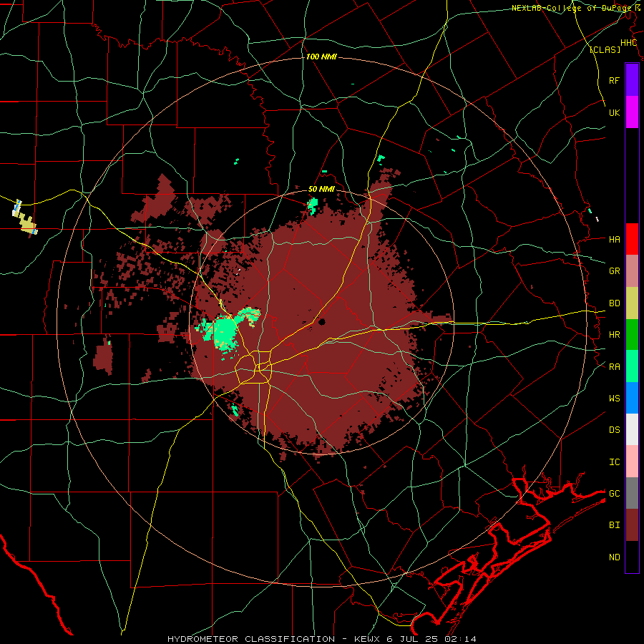Screen dimensions: 644x644
Task: Click the UK legend label
Action: (614, 112)
